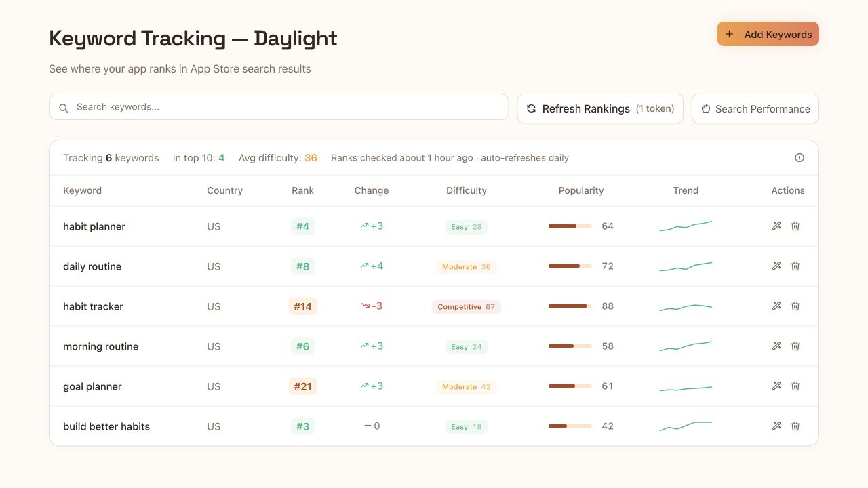This screenshot has width=868, height=488.
Task: Open the habit tracker trend sparkline
Action: point(686,308)
